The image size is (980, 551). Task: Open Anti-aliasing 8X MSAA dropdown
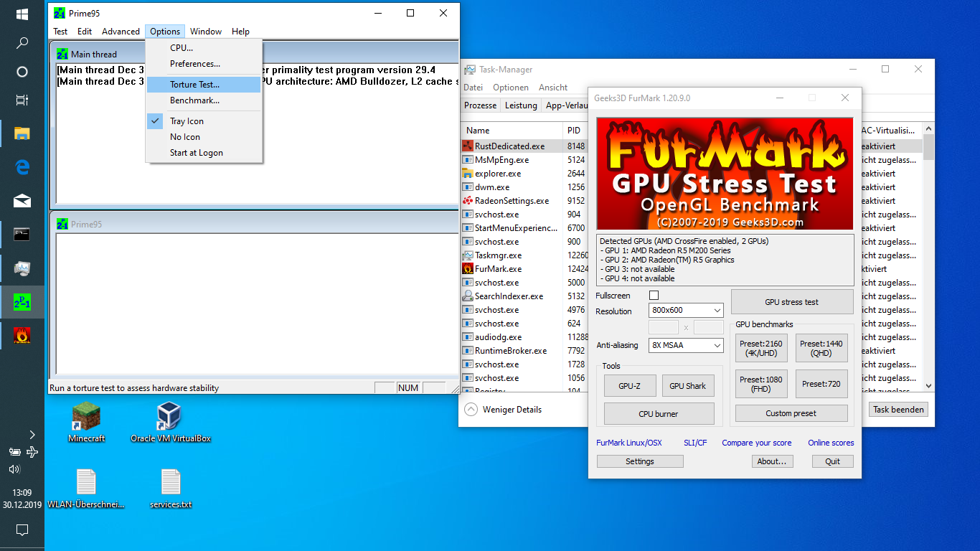click(x=686, y=345)
